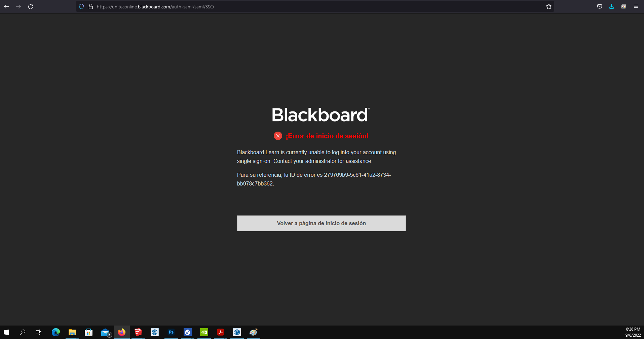Select Firefox in the taskbar
This screenshot has height=339, width=644.
tap(122, 332)
